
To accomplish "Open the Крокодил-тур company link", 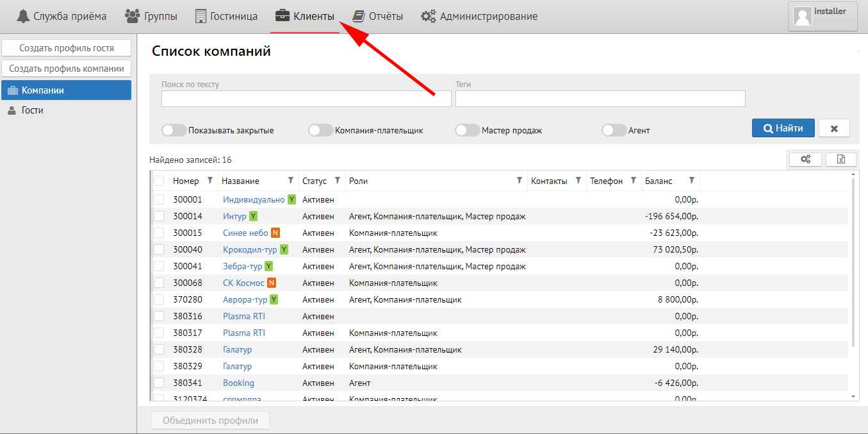I will (250, 250).
